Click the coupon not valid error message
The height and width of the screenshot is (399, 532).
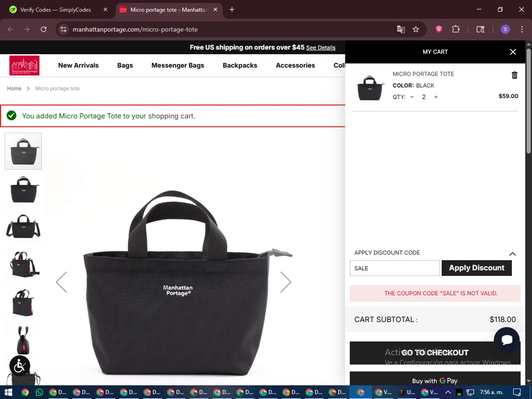coord(435,293)
